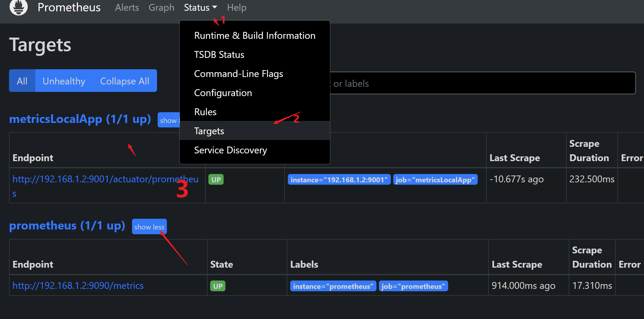Click UP badge in prometheus row
Image resolution: width=644 pixels, height=319 pixels.
coord(218,286)
